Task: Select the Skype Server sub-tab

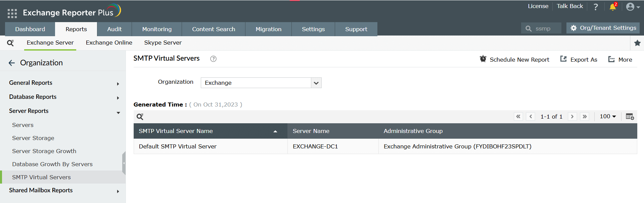Action: click(163, 43)
